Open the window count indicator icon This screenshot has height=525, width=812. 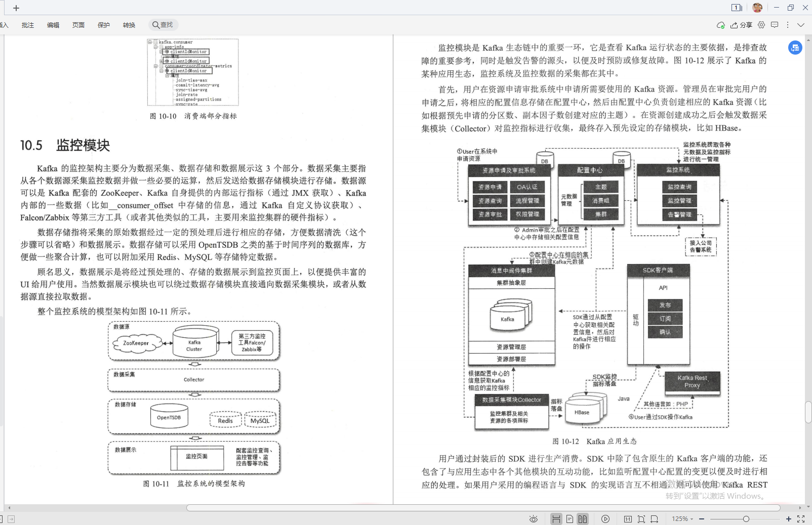[737, 8]
